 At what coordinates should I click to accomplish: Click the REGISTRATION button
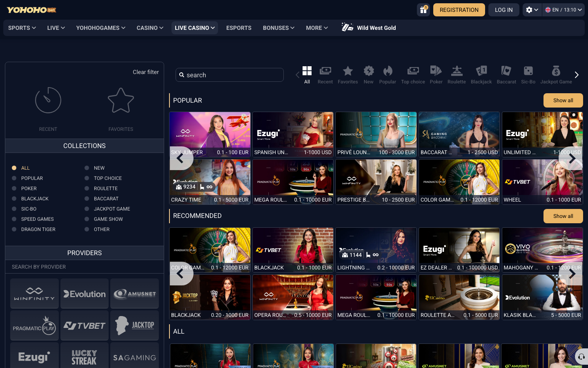(459, 10)
